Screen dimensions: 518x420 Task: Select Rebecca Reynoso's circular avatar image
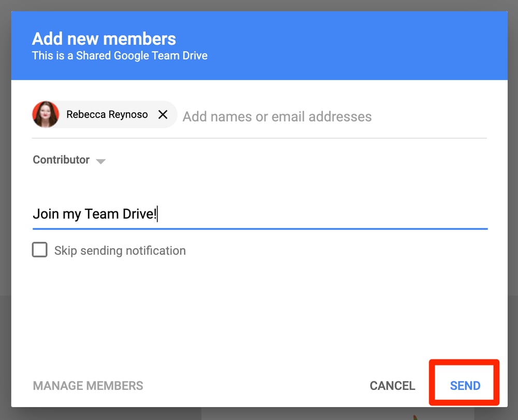(46, 114)
